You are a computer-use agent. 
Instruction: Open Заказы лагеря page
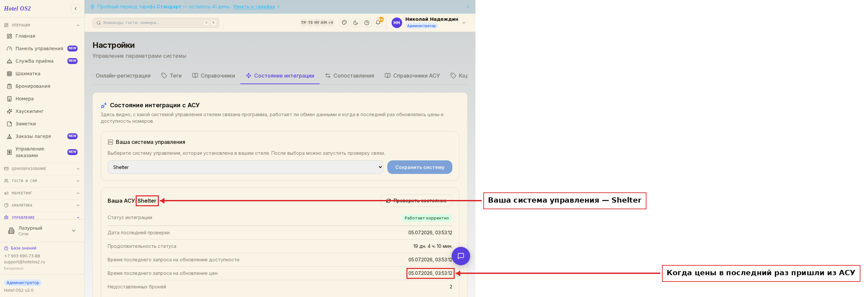pos(42,136)
